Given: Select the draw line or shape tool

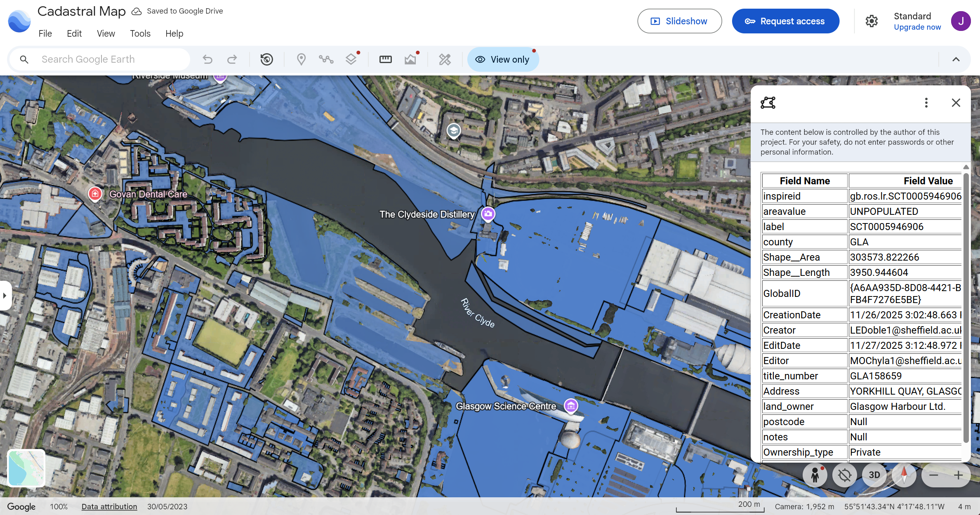Looking at the screenshot, I should coord(326,59).
